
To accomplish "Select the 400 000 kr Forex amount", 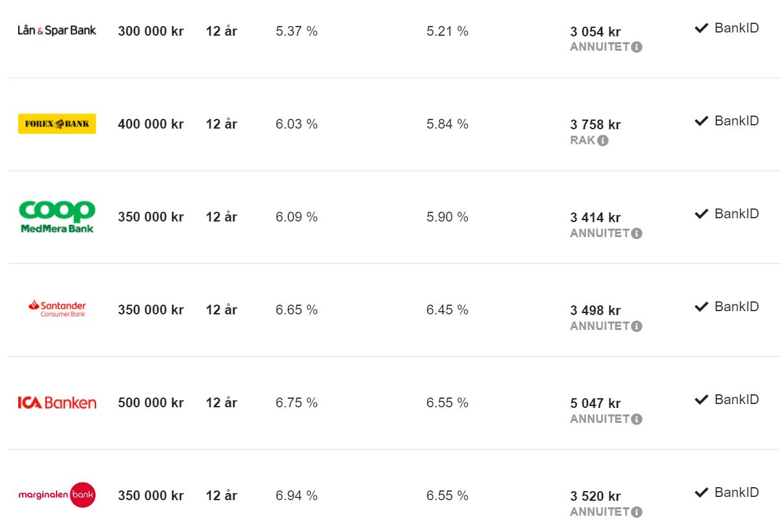I will tap(151, 124).
